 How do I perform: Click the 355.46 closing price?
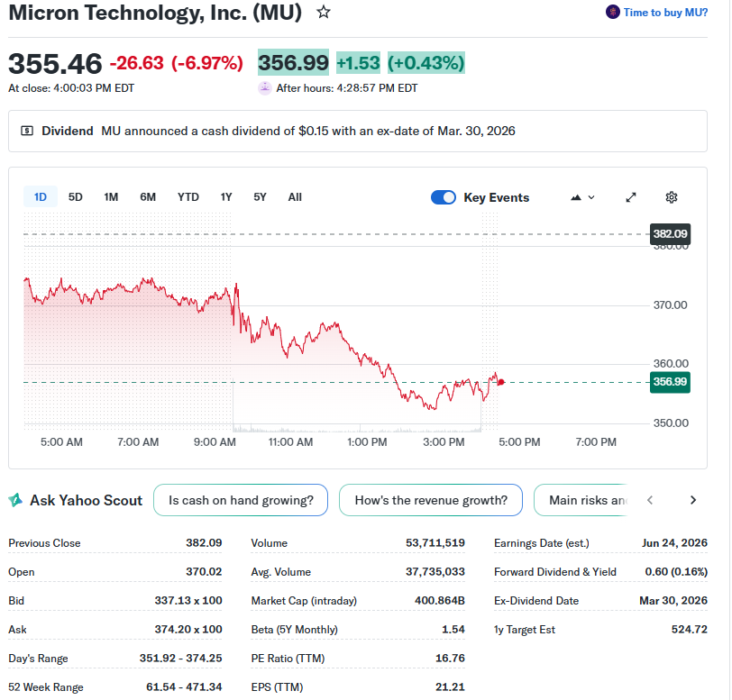pyautogui.click(x=55, y=63)
